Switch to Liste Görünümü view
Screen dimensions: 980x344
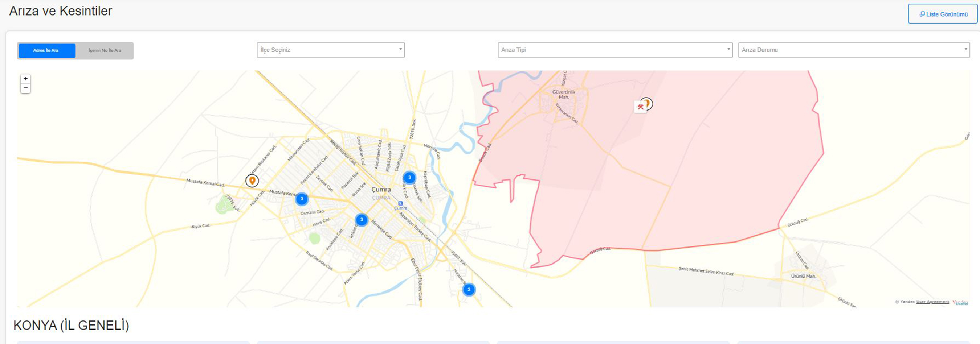[942, 14]
